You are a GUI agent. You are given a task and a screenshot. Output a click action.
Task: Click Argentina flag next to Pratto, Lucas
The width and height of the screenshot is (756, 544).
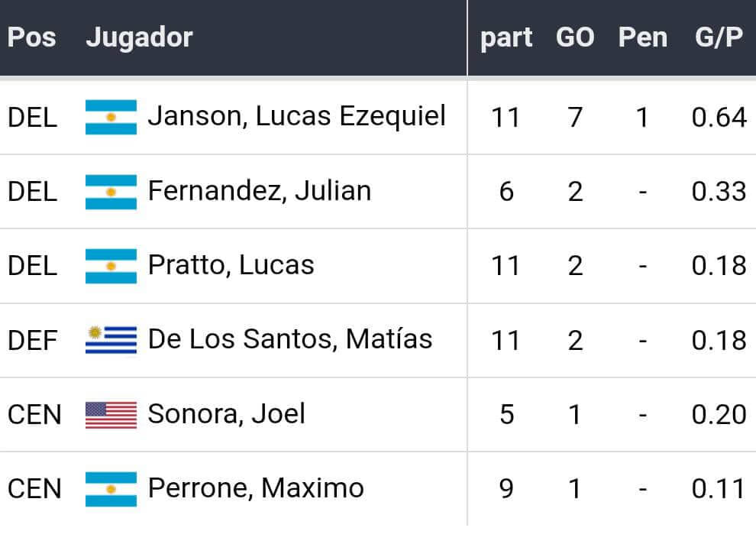(111, 266)
